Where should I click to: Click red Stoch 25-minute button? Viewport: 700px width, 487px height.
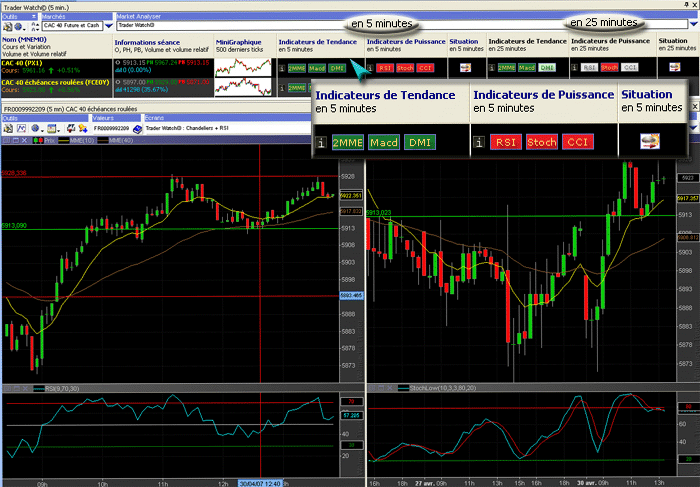coord(609,67)
